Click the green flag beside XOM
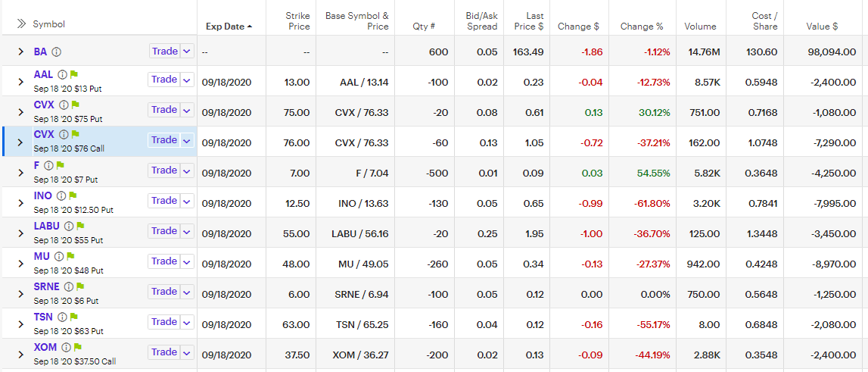Image resolution: width=868 pixels, height=372 pixels. click(78, 347)
